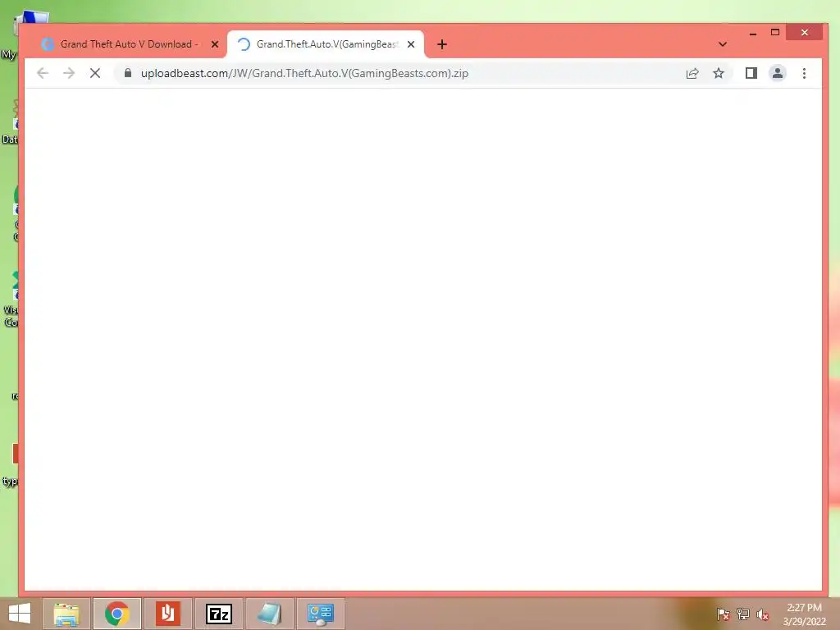Go back to the previous page
Screen dimensions: 840x630
pyautogui.click(x=43, y=73)
